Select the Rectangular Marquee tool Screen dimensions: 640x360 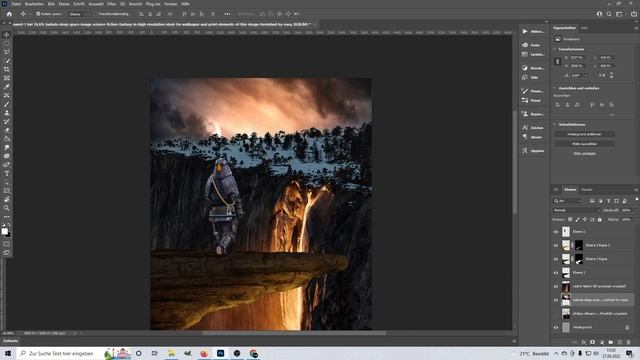pos(7,43)
